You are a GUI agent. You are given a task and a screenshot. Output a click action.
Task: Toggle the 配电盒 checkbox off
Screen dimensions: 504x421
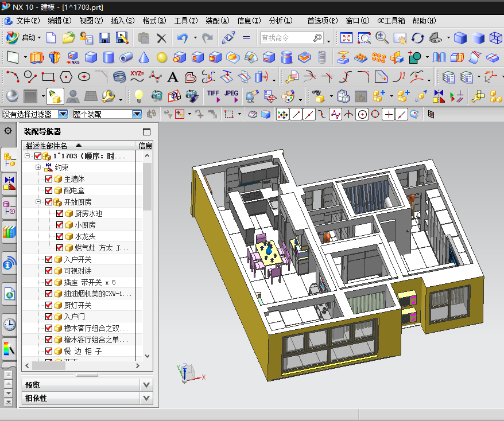[49, 190]
